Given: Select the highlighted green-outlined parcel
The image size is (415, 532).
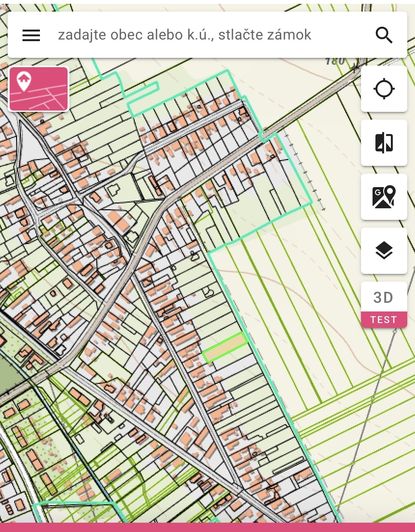Looking at the screenshot, I should [x=225, y=347].
